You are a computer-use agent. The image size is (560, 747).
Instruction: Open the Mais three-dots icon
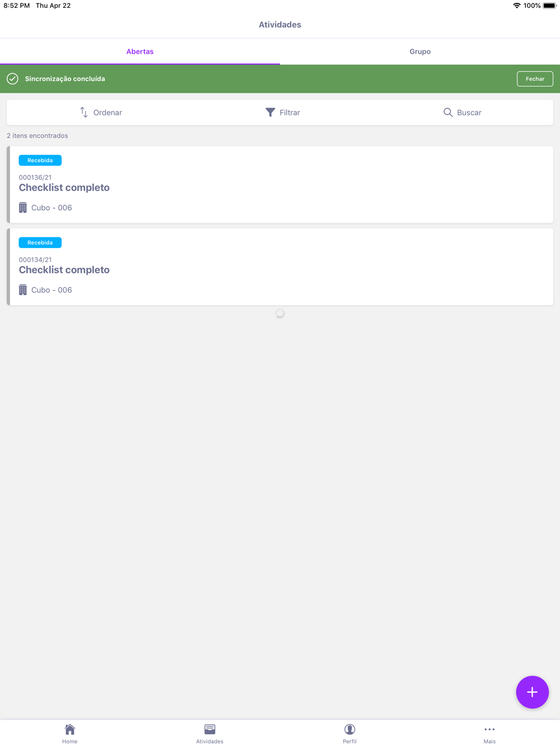click(489, 729)
